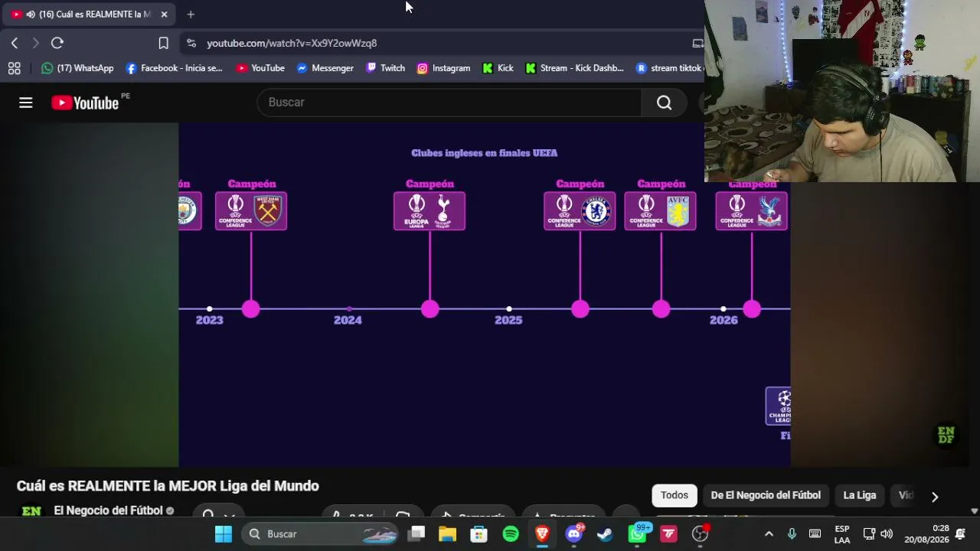Open the YouTube bookmark
The image size is (980, 551).
point(260,68)
